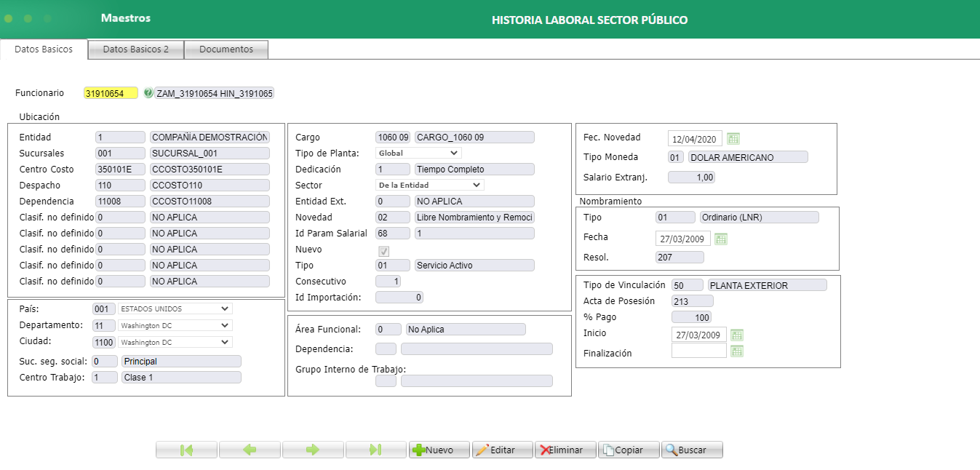The width and height of the screenshot is (980, 470).
Task: Jump to last record arrow
Action: 375,450
